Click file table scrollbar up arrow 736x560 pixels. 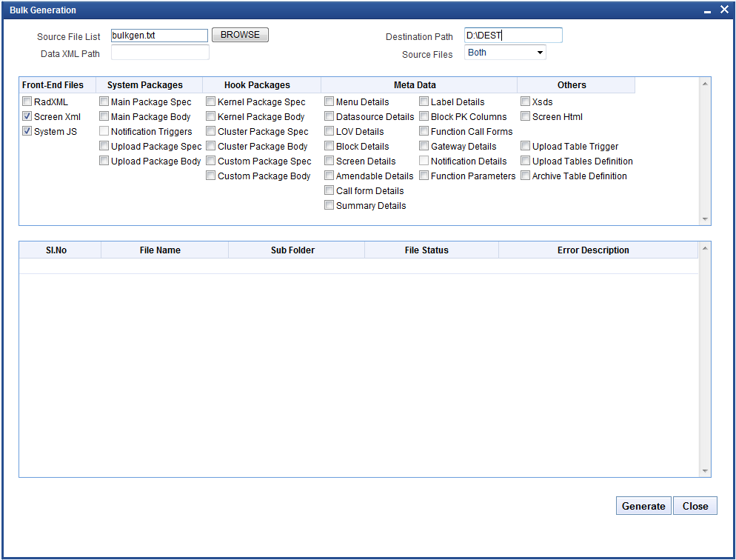[705, 248]
